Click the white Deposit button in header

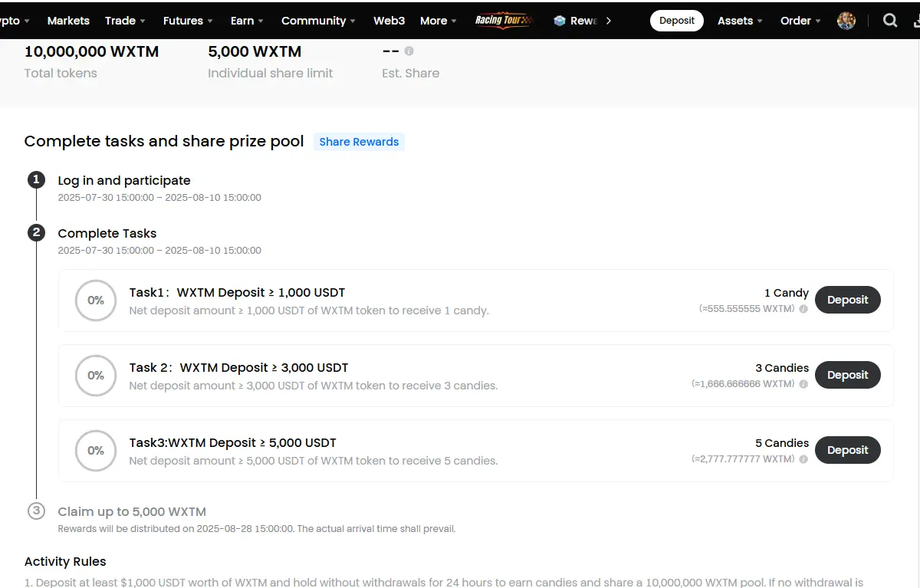click(x=677, y=21)
